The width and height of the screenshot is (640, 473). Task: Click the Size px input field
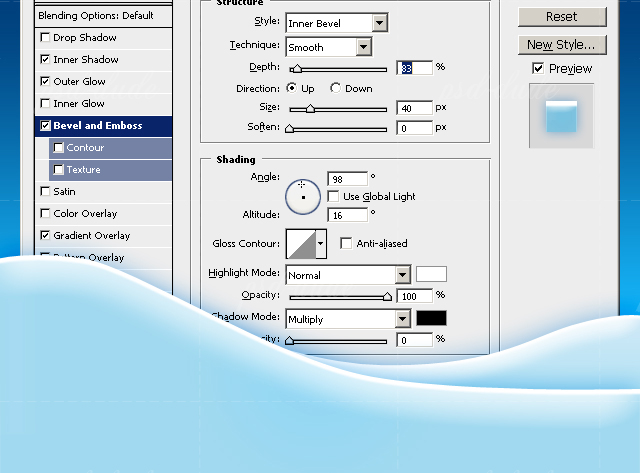click(414, 108)
